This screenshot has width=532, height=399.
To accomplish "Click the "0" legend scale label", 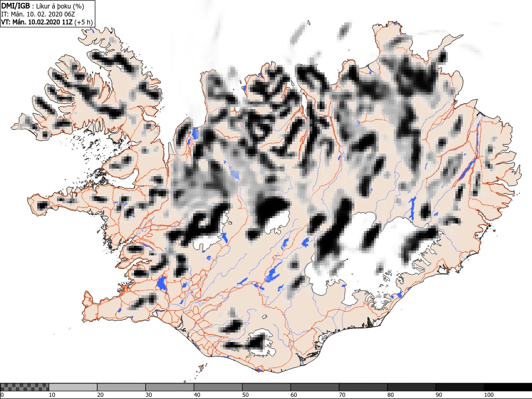I will tap(2, 395).
